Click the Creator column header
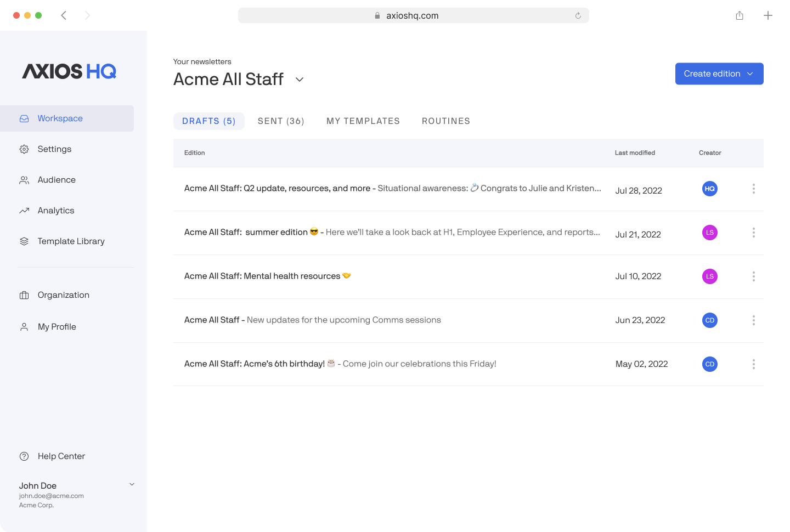The width and height of the screenshot is (790, 532). pos(710,153)
